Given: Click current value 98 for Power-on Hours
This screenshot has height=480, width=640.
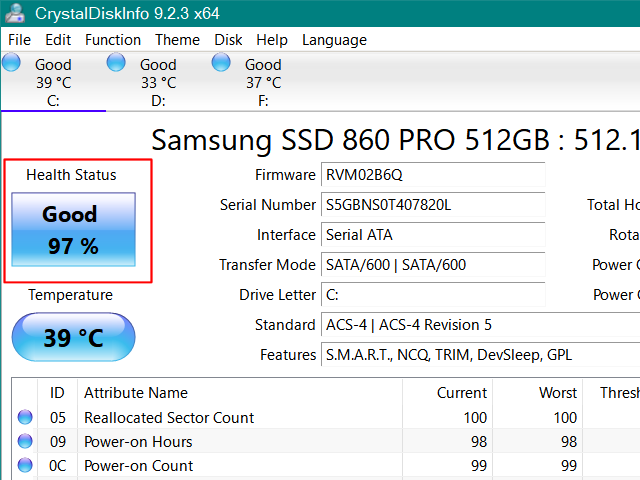Looking at the screenshot, I should 479,442.
